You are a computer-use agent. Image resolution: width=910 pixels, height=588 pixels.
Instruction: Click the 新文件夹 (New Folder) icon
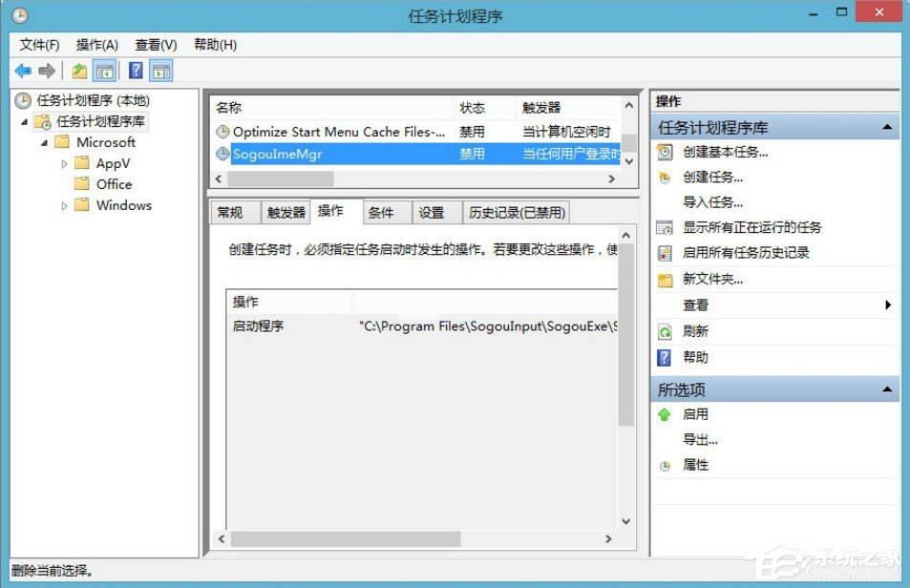click(x=663, y=280)
